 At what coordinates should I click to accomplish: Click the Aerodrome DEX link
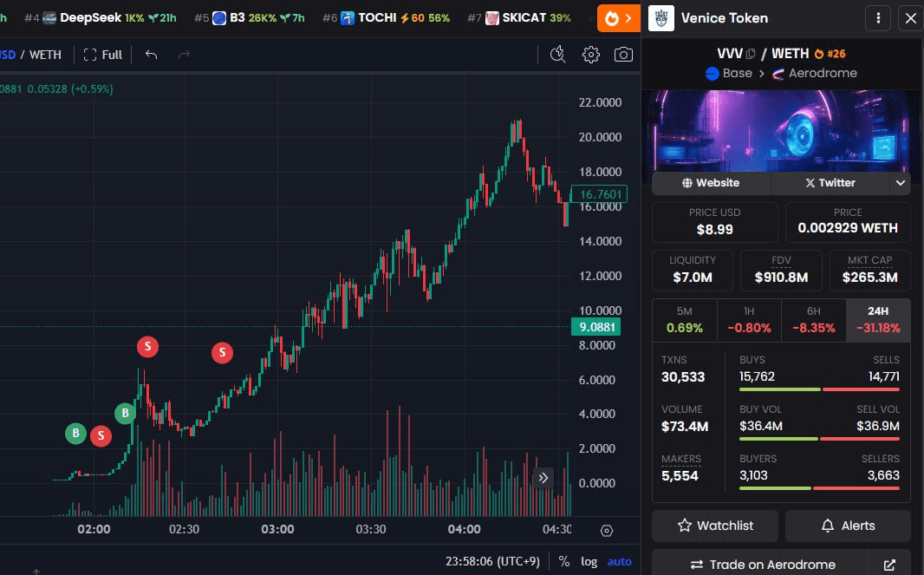click(x=815, y=74)
